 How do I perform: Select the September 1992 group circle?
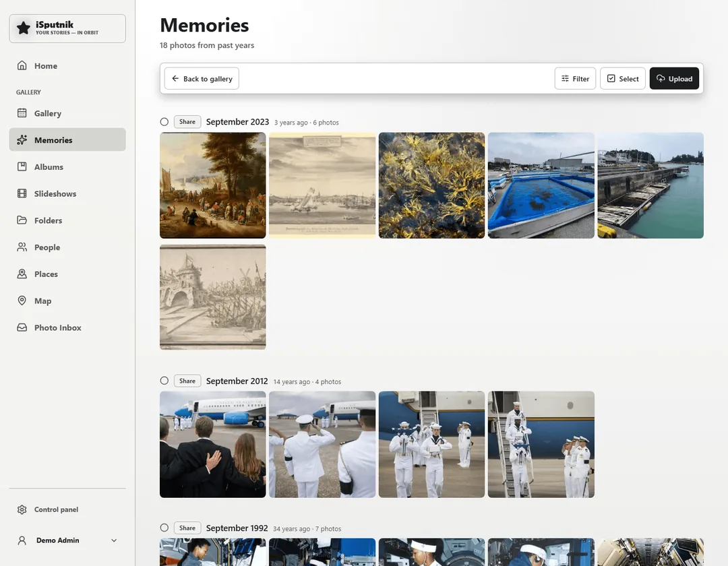click(x=164, y=528)
